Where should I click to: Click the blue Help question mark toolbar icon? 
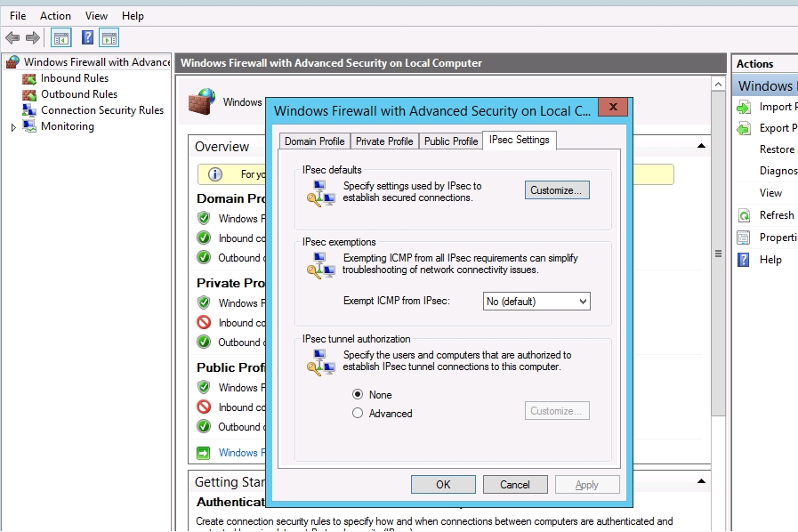click(87, 37)
